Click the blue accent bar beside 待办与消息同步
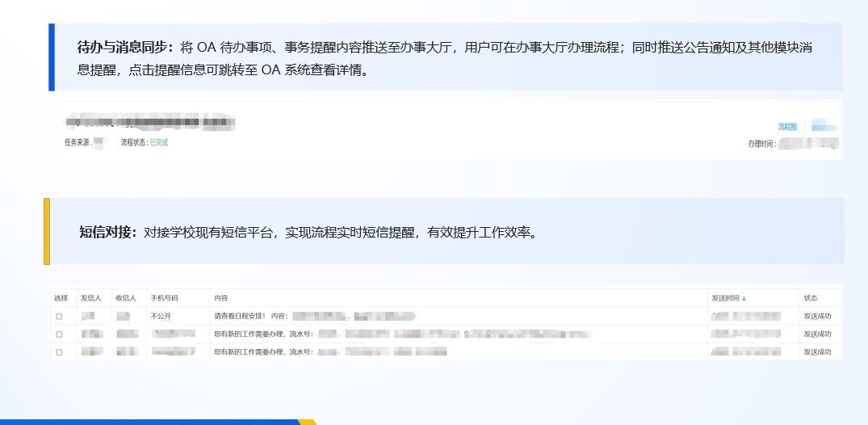The width and height of the screenshot is (868, 425). [x=52, y=57]
